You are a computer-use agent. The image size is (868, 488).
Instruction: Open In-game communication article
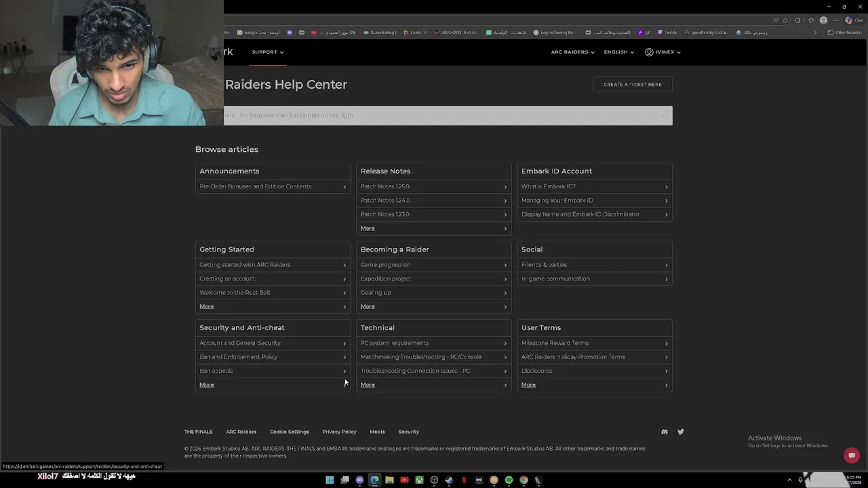pos(595,279)
